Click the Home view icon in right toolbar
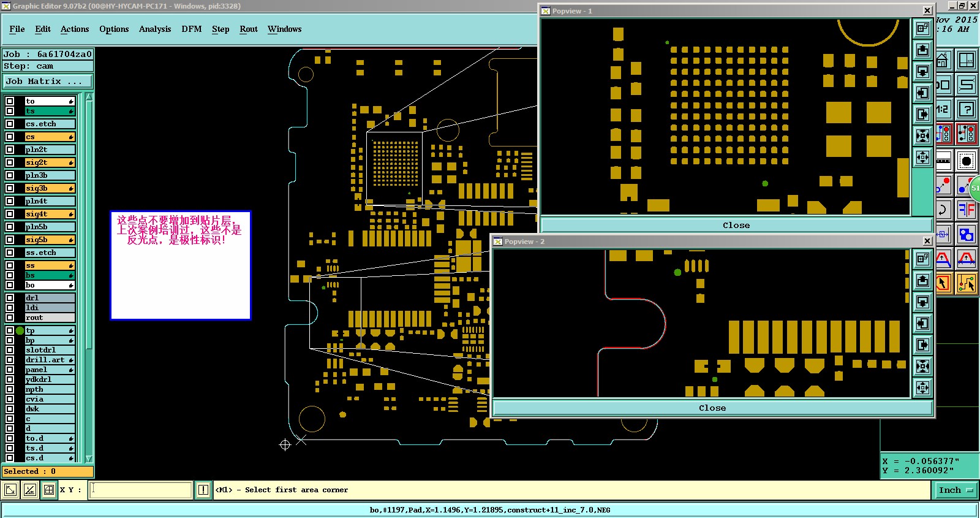This screenshot has width=980, height=518. pyautogui.click(x=943, y=60)
